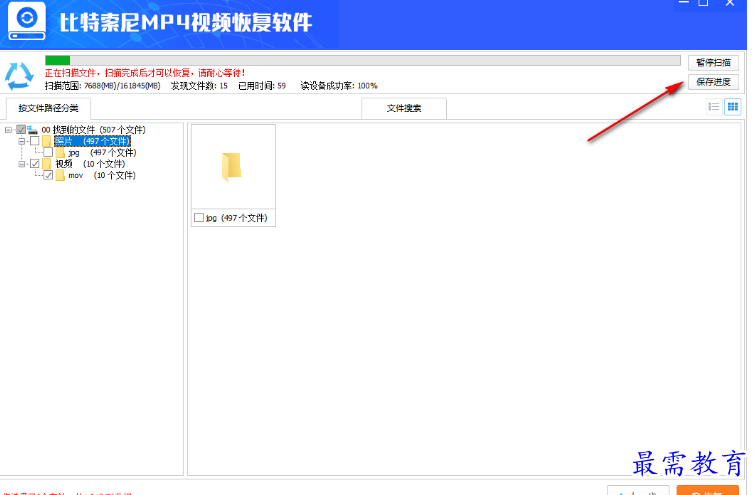The width and height of the screenshot is (754, 495).
Task: Click the 视频 folder icon in the tree
Action: point(47,164)
